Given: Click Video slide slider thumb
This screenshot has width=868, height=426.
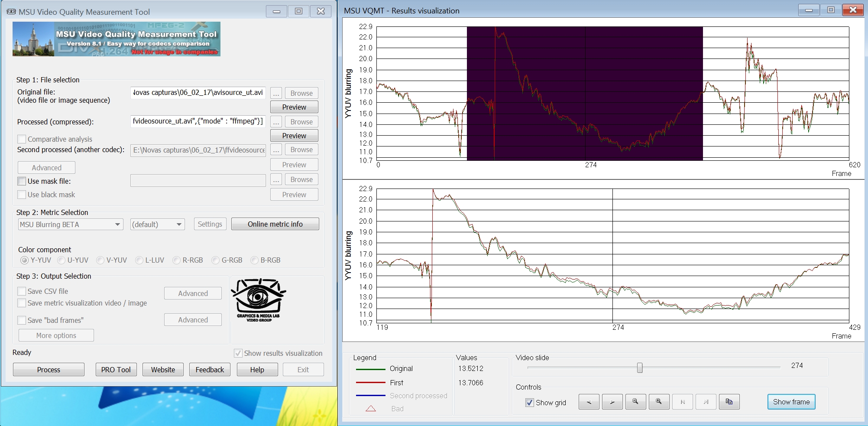Looking at the screenshot, I should point(640,368).
